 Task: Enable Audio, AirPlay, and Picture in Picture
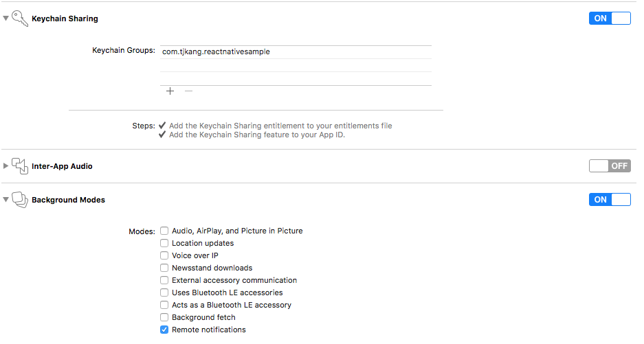click(x=164, y=231)
